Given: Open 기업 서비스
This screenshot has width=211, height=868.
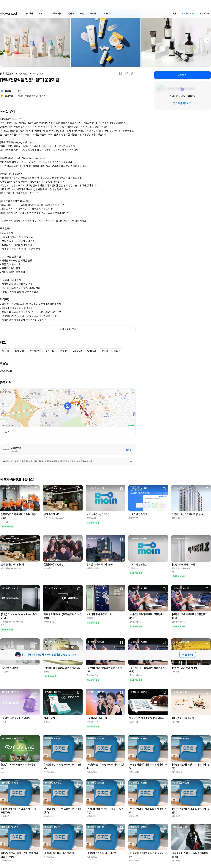Looking at the screenshot, I should pyautogui.click(x=204, y=13).
